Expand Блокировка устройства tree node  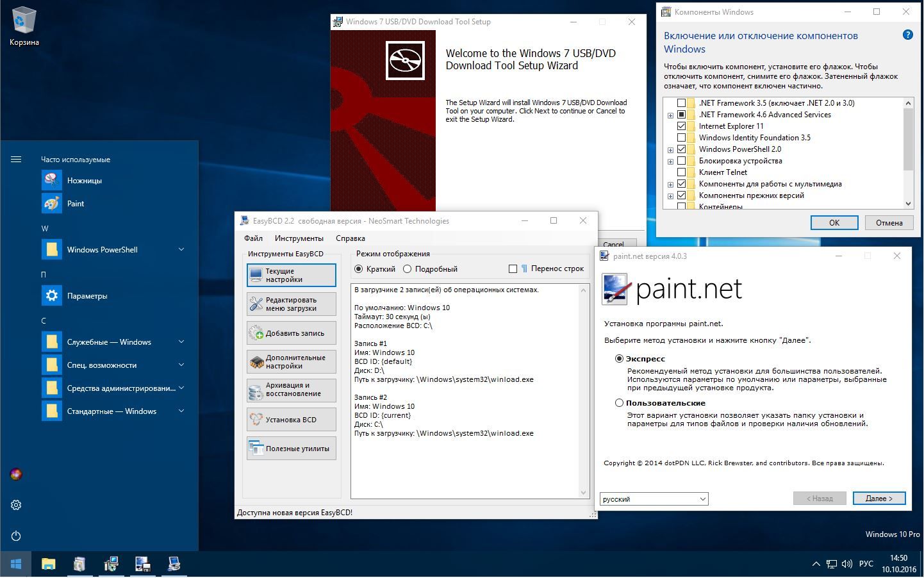pyautogui.click(x=670, y=161)
